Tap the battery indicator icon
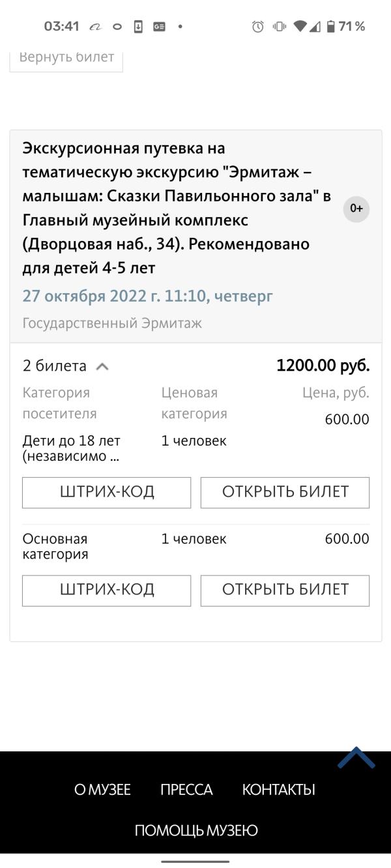 pyautogui.click(x=331, y=27)
